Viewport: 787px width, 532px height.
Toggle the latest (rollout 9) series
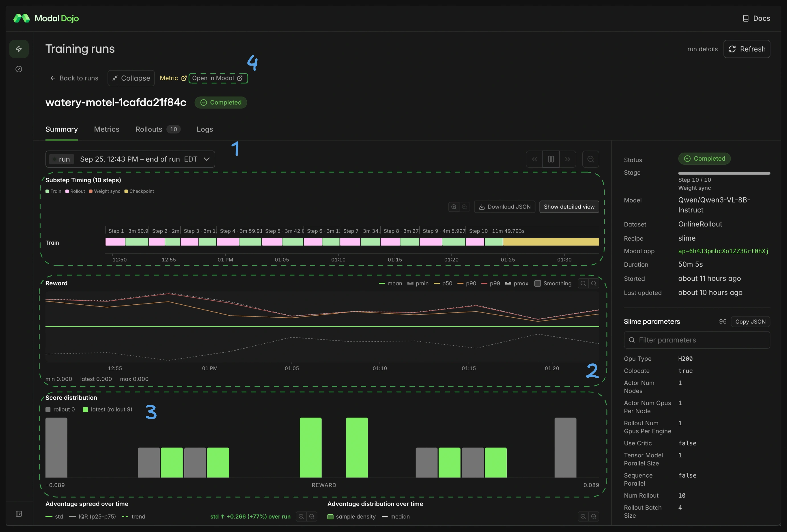click(x=108, y=410)
